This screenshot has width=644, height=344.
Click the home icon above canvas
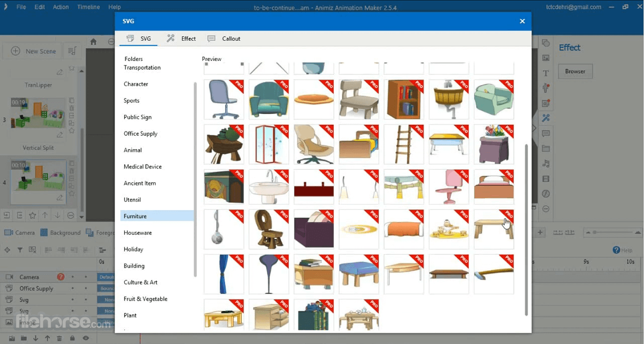[x=93, y=42]
